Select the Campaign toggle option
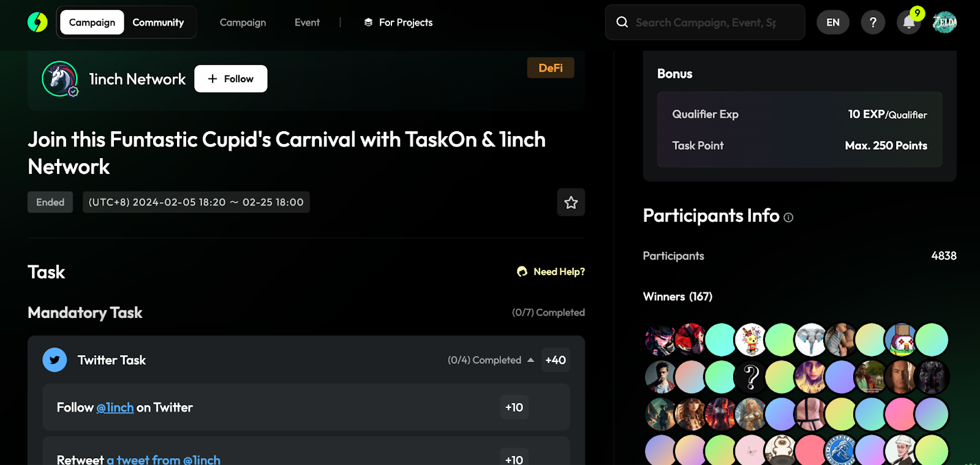 point(92,23)
